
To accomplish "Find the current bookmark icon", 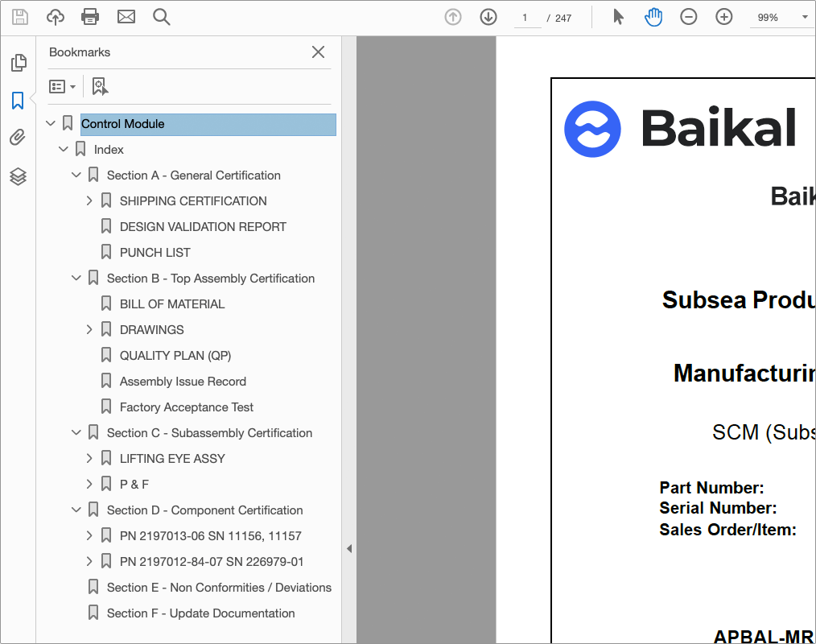I will [x=100, y=86].
